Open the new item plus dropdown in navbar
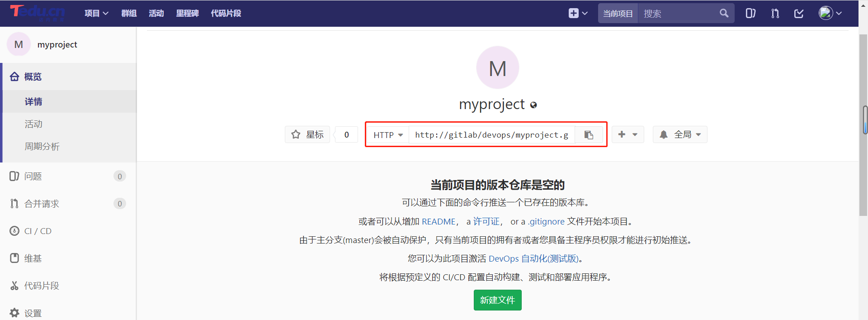Image resolution: width=868 pixels, height=320 pixels. (x=578, y=13)
